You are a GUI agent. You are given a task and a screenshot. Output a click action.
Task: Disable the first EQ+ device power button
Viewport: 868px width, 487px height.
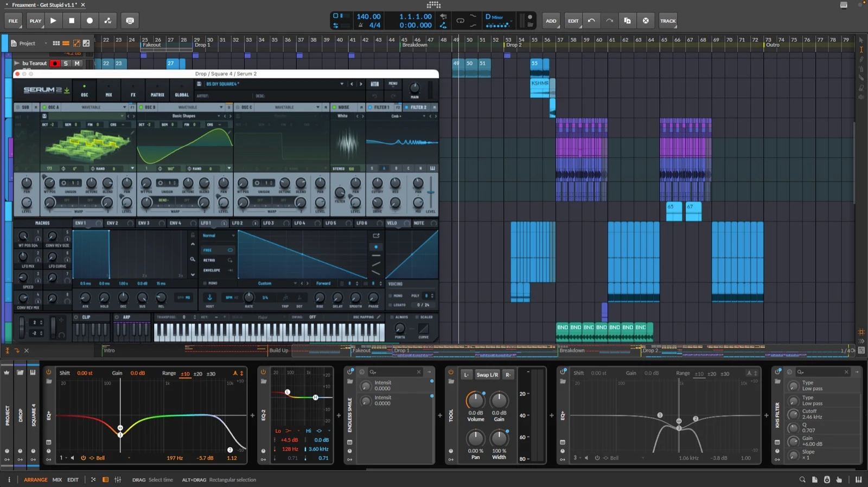48,372
